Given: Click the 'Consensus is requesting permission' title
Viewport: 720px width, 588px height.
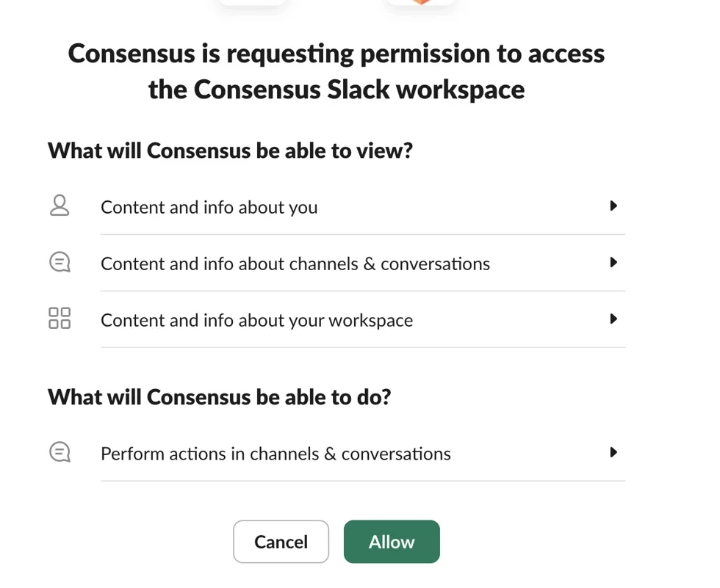Looking at the screenshot, I should (336, 54).
